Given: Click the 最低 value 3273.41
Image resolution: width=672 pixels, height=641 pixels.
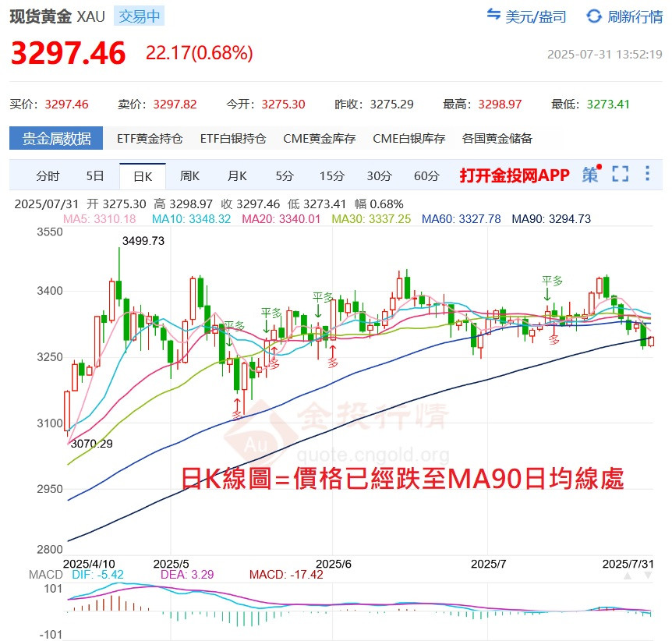Looking at the screenshot, I should point(608,104).
